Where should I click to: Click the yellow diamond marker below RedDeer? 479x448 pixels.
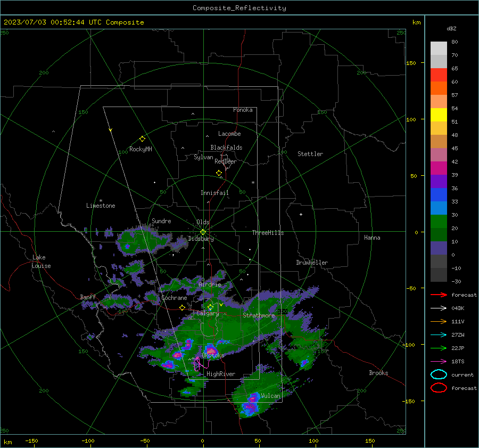tap(219, 173)
